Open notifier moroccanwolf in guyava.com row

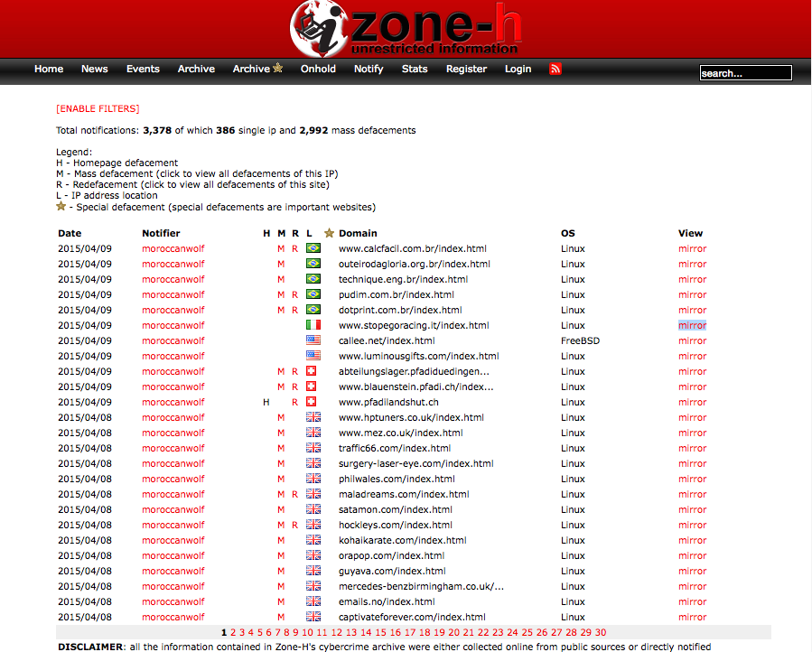click(173, 572)
